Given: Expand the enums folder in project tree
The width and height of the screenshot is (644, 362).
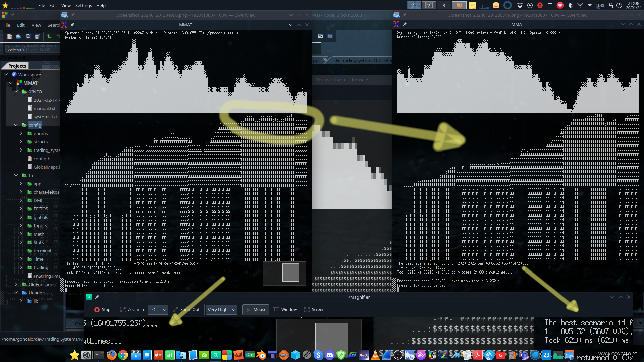Looking at the screenshot, I should [21, 133].
